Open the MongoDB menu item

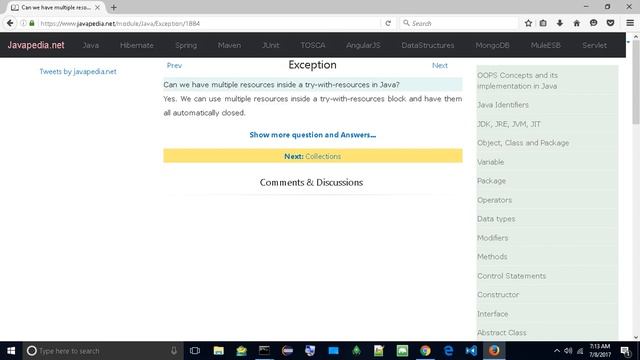click(492, 45)
